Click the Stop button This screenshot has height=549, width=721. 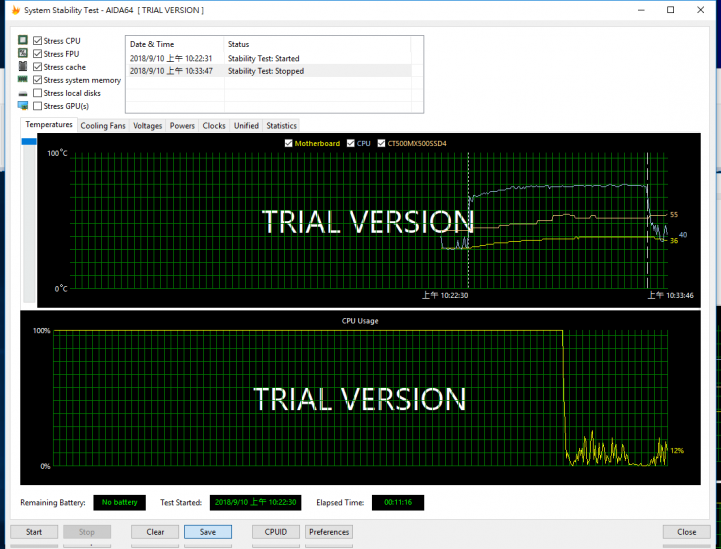[86, 532]
